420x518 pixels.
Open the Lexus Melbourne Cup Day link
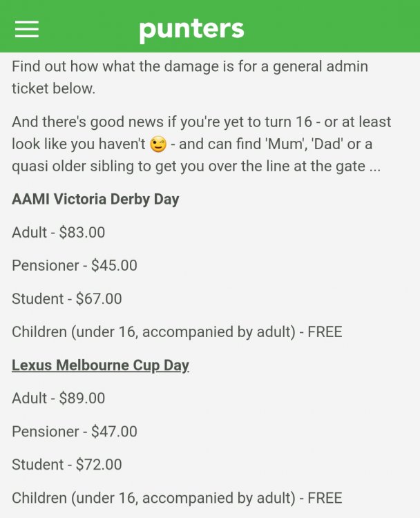100,365
